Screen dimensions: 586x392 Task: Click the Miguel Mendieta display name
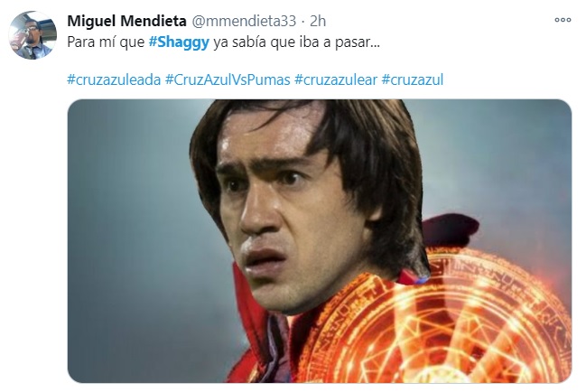point(126,21)
